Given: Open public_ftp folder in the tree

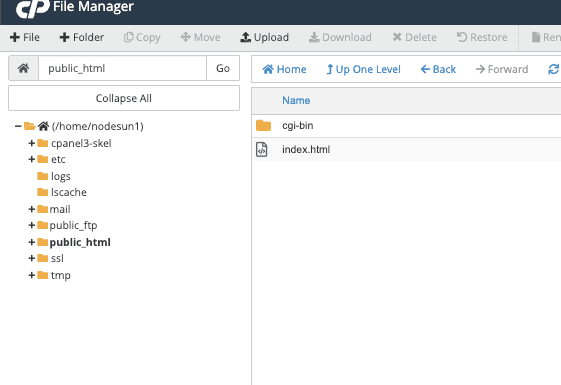Looking at the screenshot, I should 73,225.
